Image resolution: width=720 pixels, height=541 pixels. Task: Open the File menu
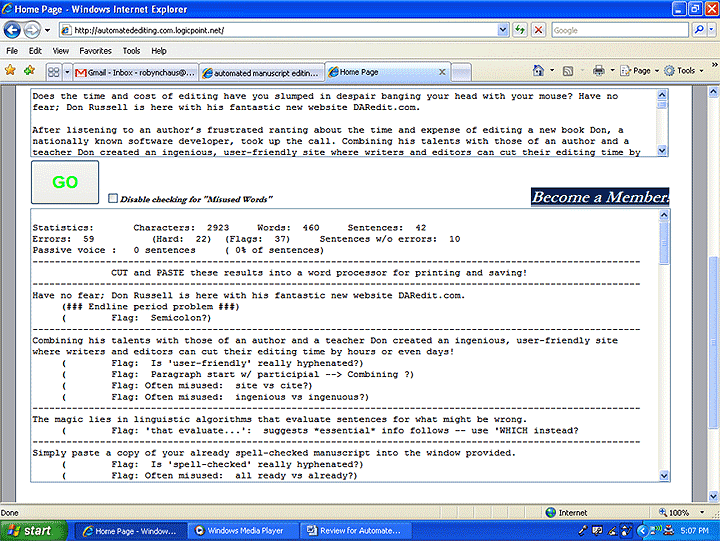[x=12, y=51]
